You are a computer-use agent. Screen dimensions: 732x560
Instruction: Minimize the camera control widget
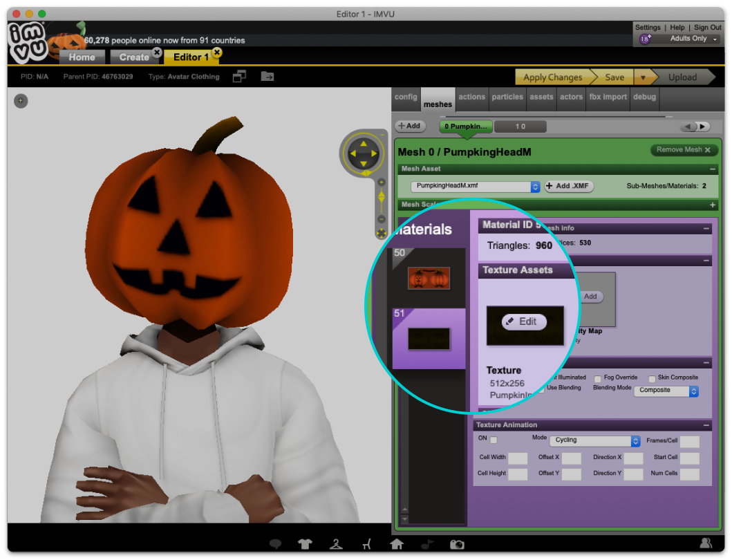[x=382, y=135]
